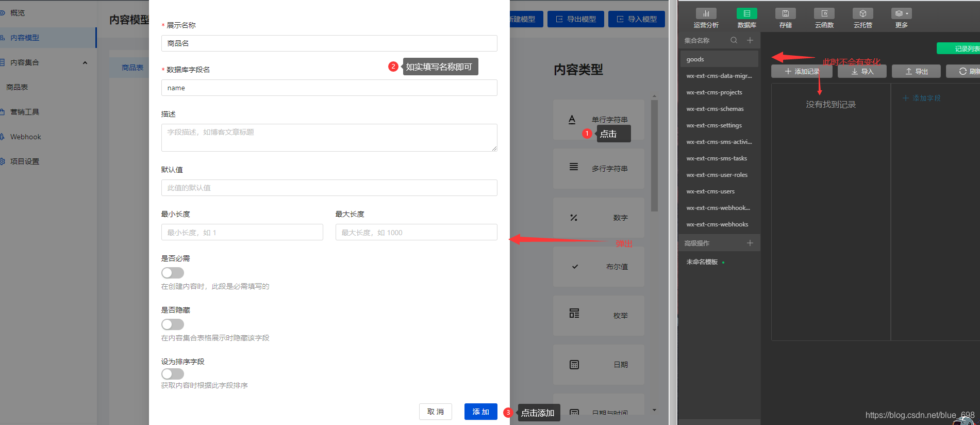
Task: Click the 导出模型 button
Action: click(x=575, y=19)
